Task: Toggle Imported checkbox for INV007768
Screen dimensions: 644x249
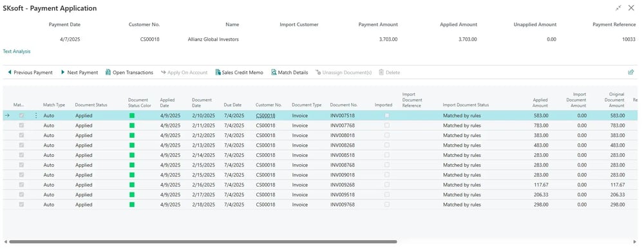Action: point(387,125)
